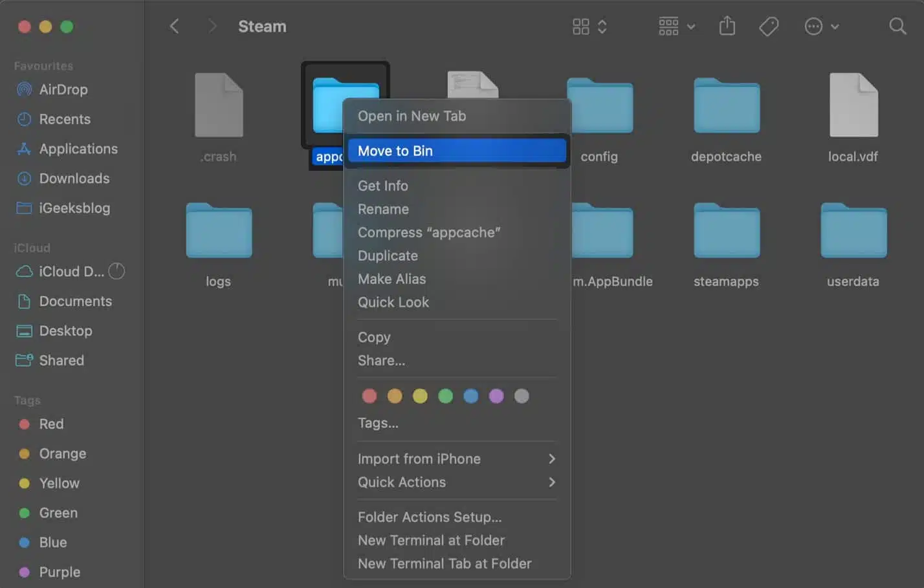Open the Applications sidebar shortcut
This screenshot has width=924, height=588.
[78, 149]
